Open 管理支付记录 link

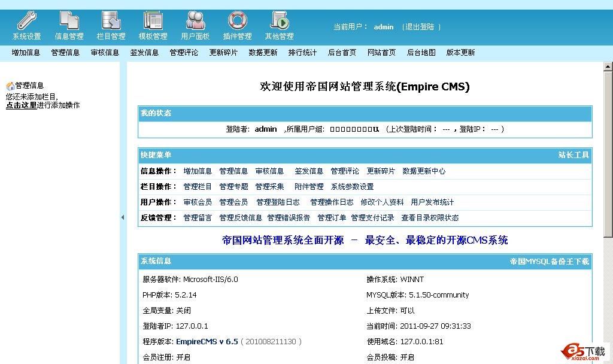click(x=372, y=218)
